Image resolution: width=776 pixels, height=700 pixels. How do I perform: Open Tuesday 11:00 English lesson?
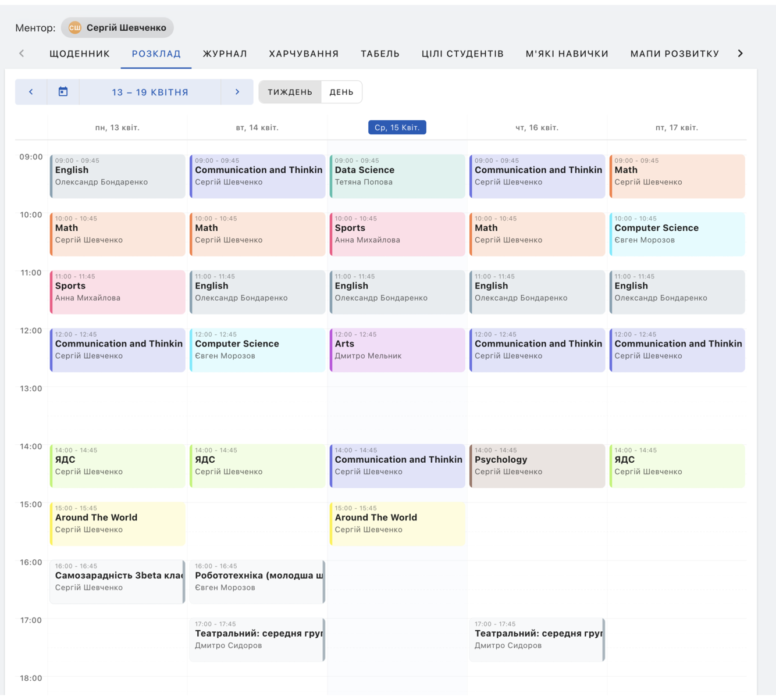[x=257, y=292]
